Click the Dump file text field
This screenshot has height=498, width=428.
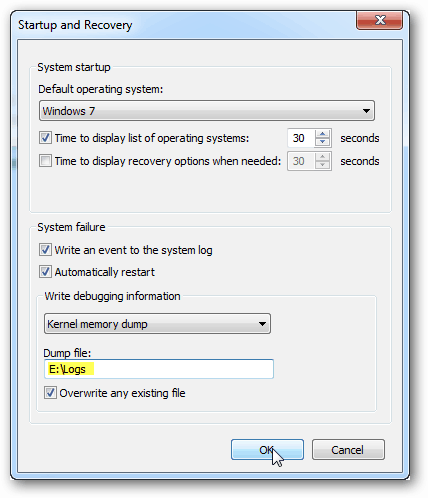click(x=159, y=369)
